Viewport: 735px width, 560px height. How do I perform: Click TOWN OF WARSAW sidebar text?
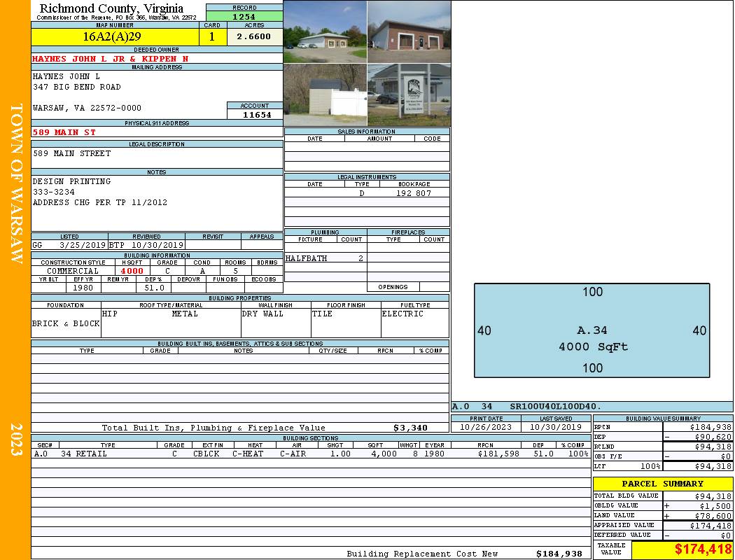[x=16, y=183]
